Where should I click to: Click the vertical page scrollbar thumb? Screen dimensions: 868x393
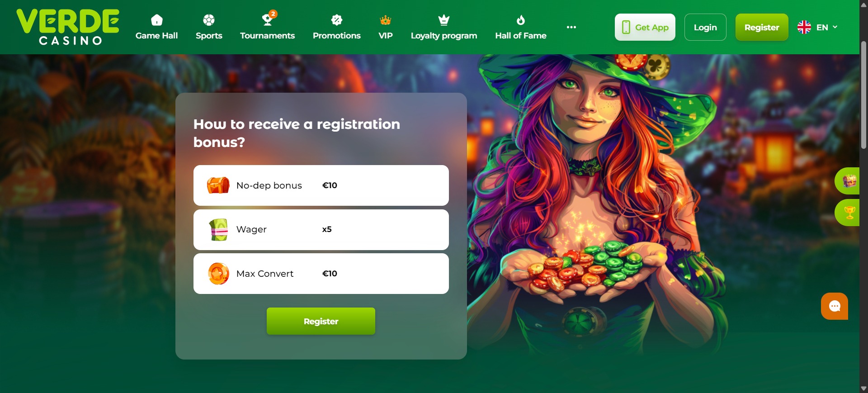pos(863,95)
